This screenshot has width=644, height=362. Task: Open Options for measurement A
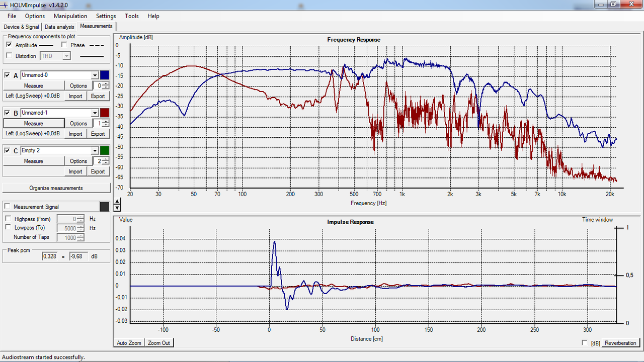coord(78,85)
